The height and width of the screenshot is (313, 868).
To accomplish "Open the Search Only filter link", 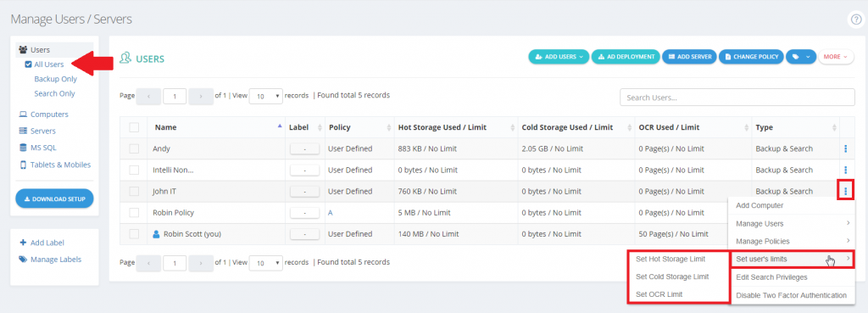I will (54, 93).
